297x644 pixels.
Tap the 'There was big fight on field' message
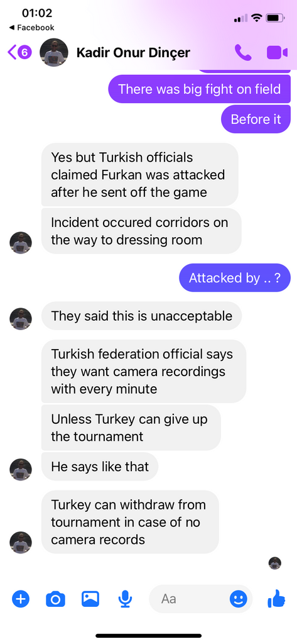(200, 89)
